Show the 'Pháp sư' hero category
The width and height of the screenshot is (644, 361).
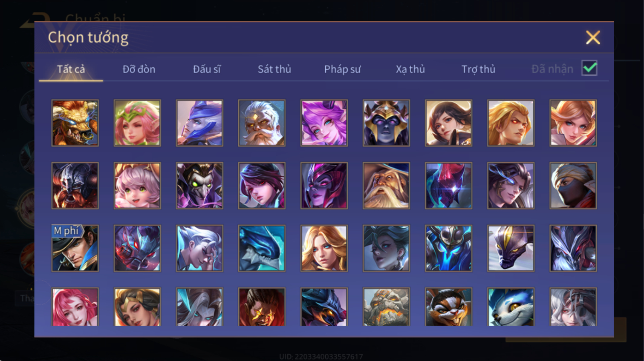[x=342, y=69]
